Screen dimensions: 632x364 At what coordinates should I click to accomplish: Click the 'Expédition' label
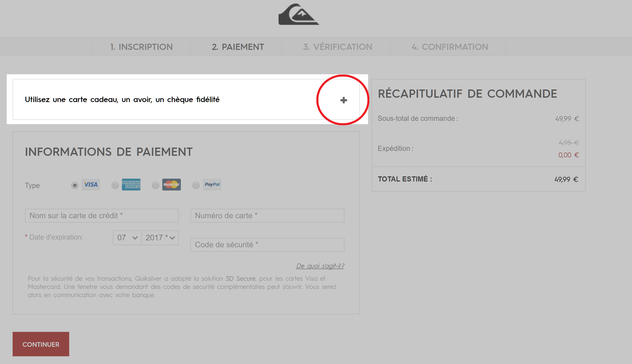coord(395,149)
